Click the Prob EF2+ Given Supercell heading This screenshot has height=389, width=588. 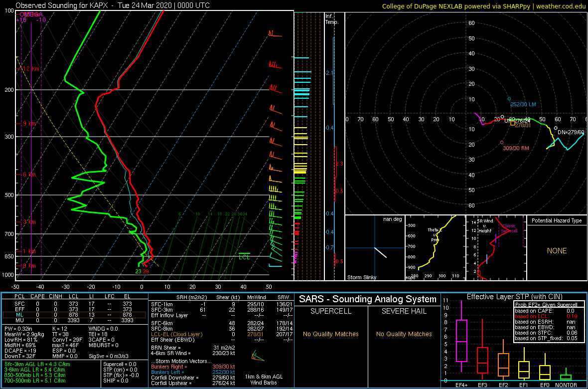[547, 305]
